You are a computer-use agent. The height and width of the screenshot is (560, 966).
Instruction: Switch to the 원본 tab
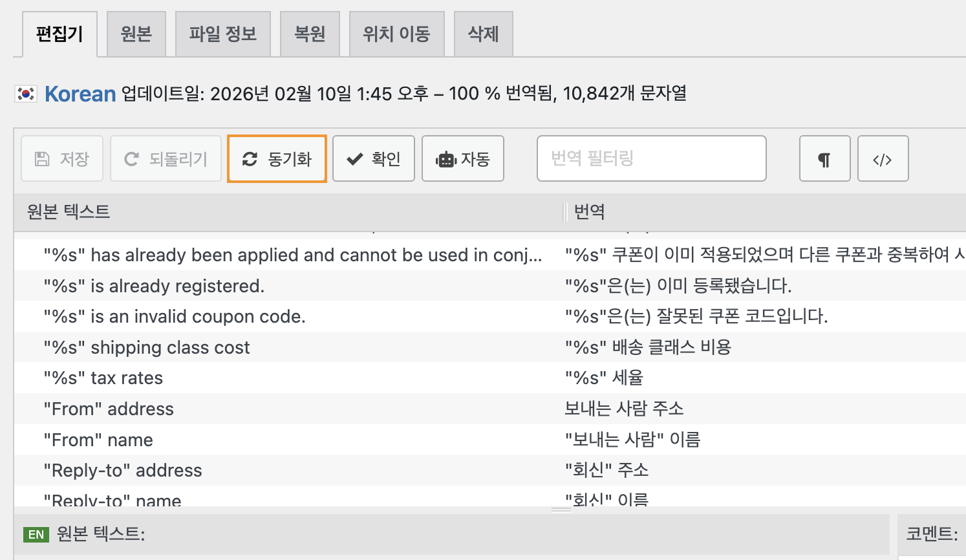136,34
